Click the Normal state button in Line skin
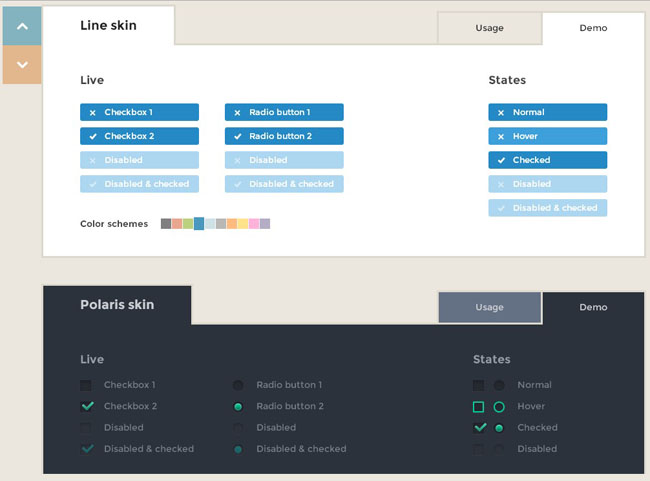The width and height of the screenshot is (650, 481). tap(547, 112)
